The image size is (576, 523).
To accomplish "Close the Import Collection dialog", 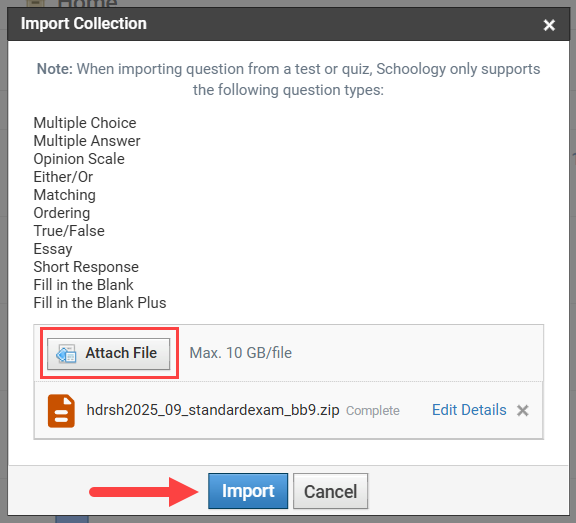I will pos(549,25).
